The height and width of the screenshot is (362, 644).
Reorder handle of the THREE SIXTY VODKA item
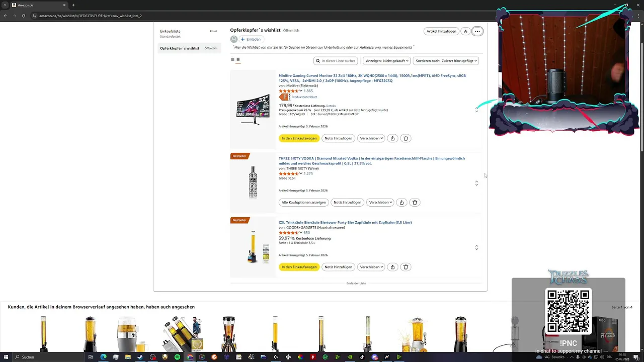[x=476, y=184]
